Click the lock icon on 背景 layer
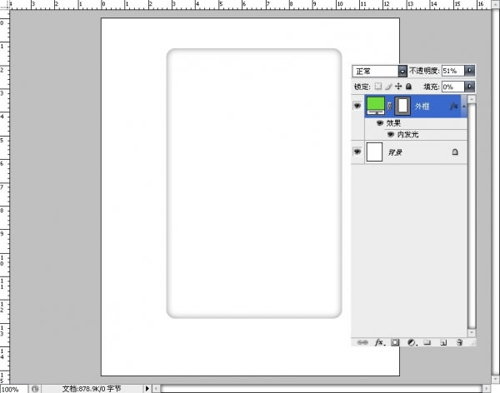 point(455,152)
